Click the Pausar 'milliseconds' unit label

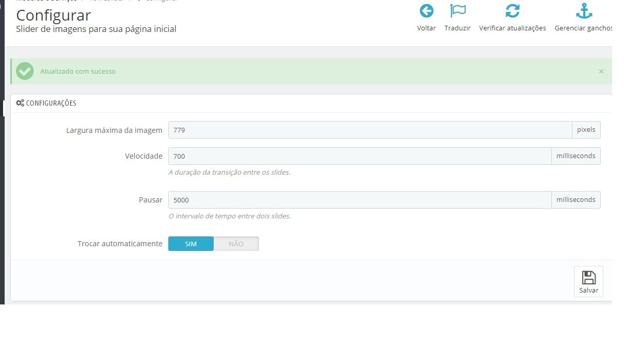point(576,200)
